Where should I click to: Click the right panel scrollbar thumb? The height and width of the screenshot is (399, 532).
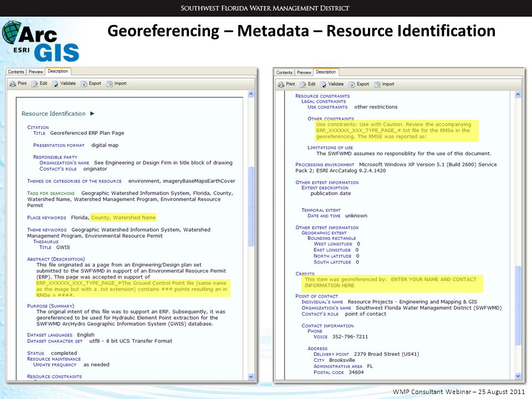[518, 305]
